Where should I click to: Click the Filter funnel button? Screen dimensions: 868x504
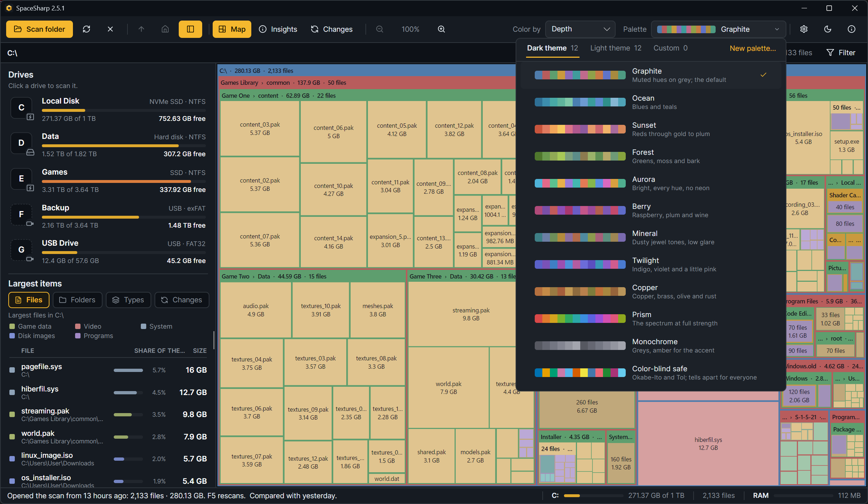click(841, 53)
